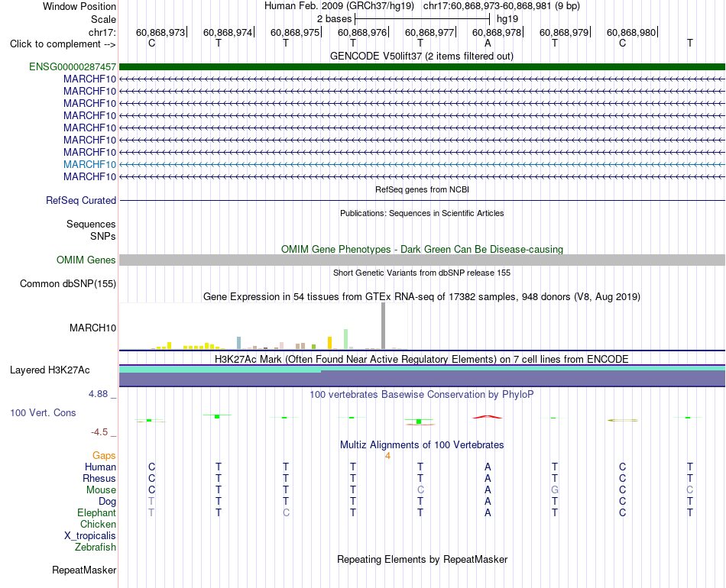Click the Gaps row label
The image size is (726, 588).
click(104, 456)
